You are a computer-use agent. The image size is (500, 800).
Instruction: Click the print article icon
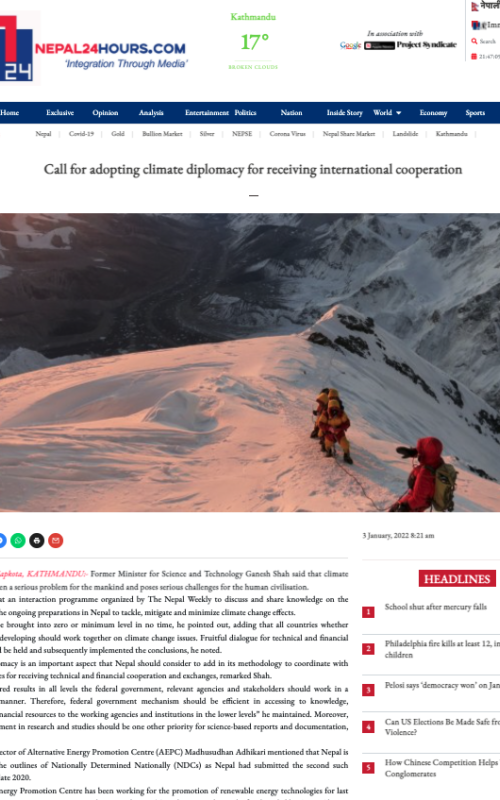[37, 540]
